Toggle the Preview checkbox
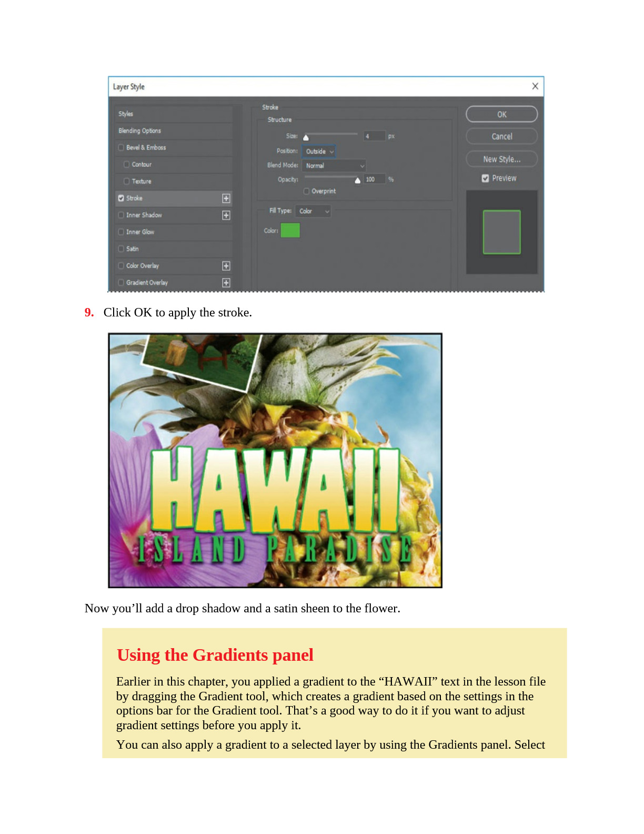This screenshot has width=644, height=834. (485, 178)
